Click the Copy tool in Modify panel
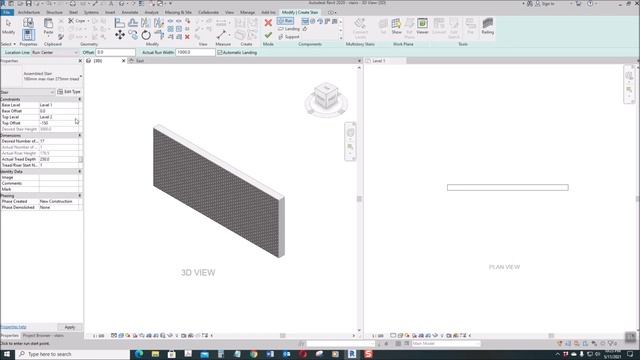Screen dimensions: 640x360 click(x=133, y=35)
